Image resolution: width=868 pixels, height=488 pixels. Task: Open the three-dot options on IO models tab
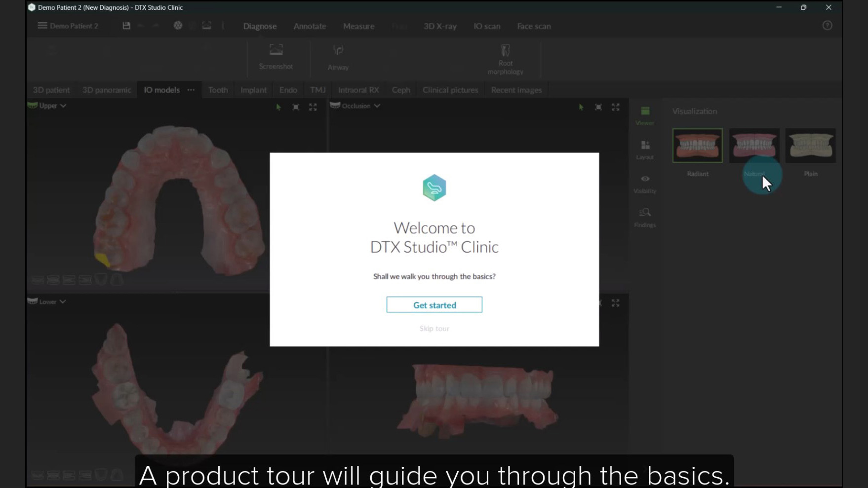tap(191, 90)
